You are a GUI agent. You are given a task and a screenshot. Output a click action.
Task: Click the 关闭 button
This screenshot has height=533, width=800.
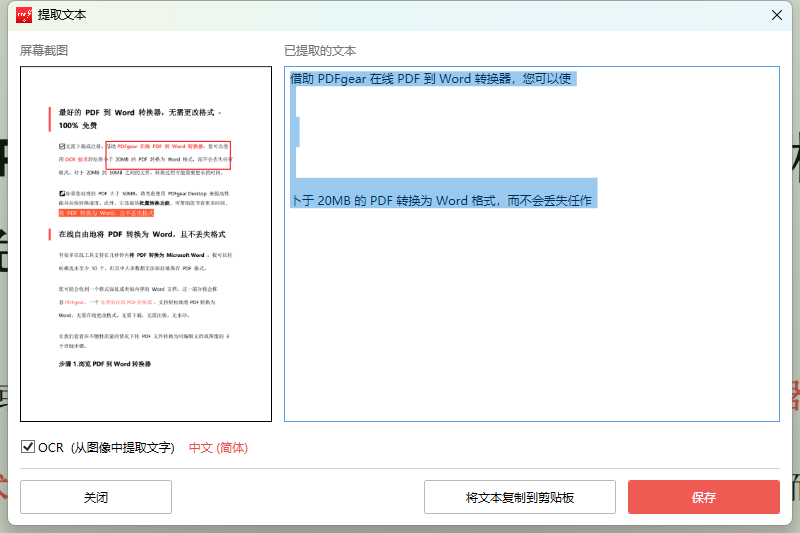(x=96, y=497)
